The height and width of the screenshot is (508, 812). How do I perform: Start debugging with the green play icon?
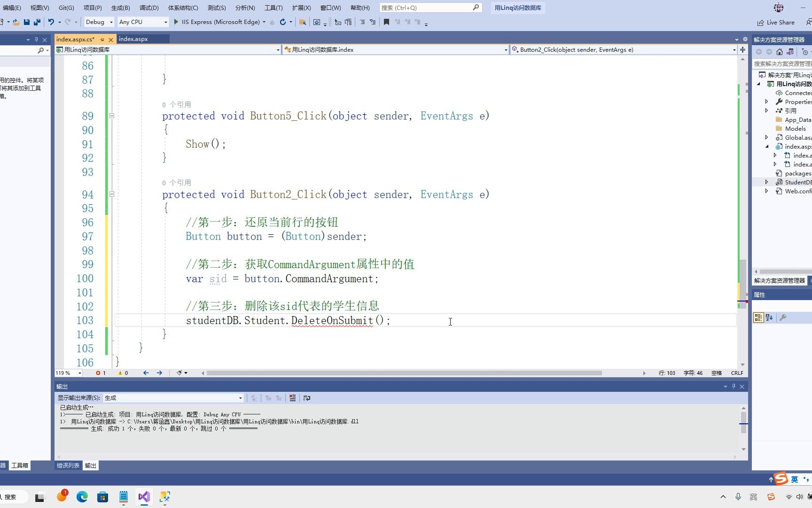[x=176, y=22]
